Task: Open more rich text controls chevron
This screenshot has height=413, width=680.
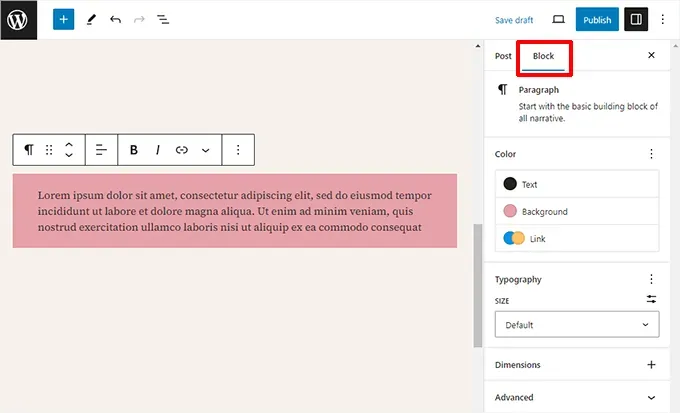Action: tap(205, 150)
